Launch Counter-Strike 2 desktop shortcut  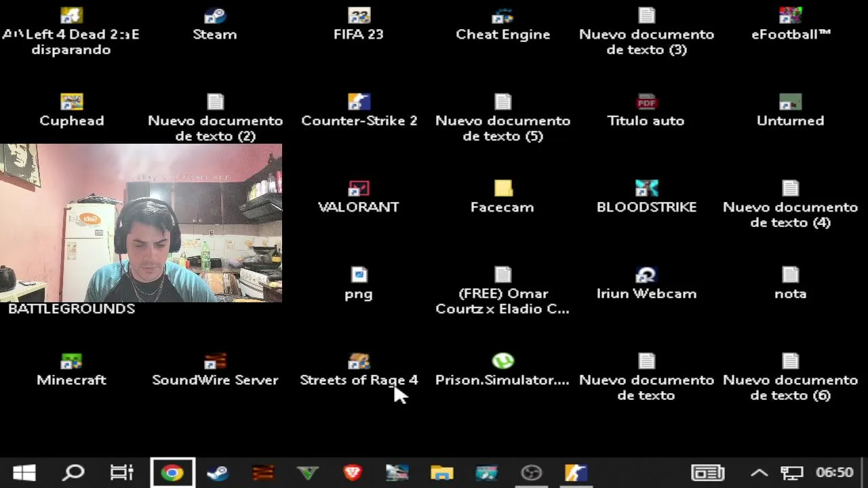[359, 110]
